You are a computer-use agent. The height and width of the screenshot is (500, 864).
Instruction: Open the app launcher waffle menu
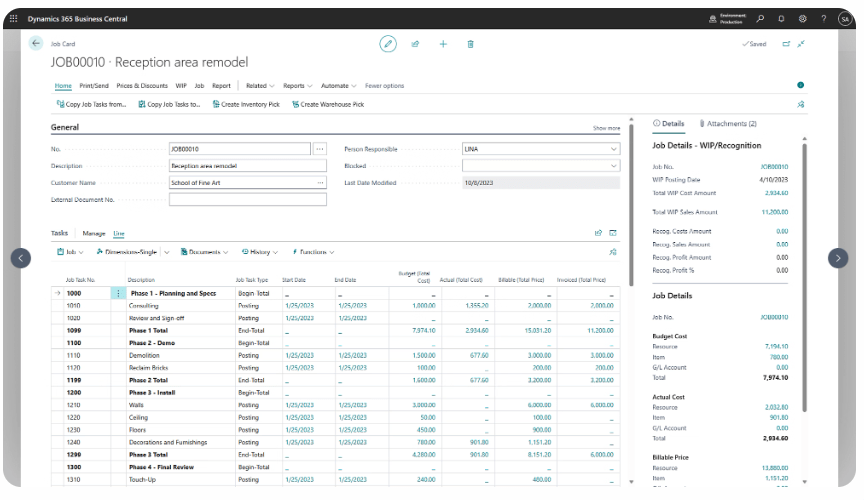pyautogui.click(x=14, y=18)
